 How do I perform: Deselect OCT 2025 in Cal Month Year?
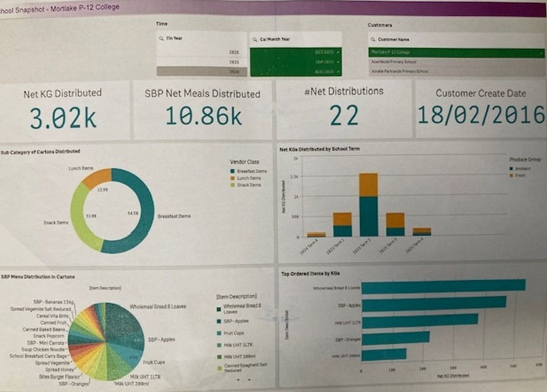point(295,52)
